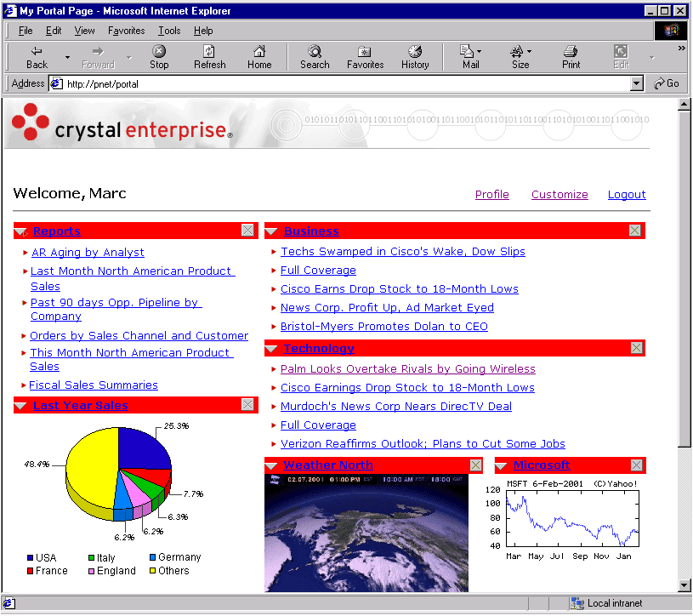The height and width of the screenshot is (616, 693).
Task: Close the Technology panel
Action: 636,348
